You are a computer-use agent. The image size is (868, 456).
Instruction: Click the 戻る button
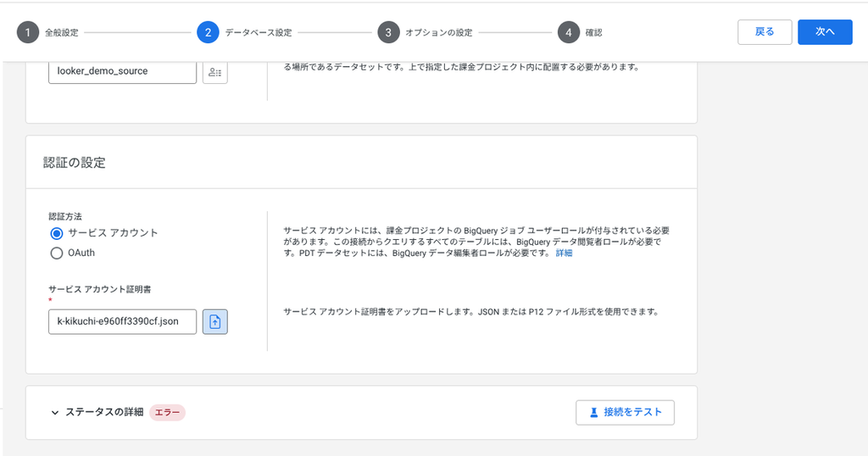coord(765,32)
